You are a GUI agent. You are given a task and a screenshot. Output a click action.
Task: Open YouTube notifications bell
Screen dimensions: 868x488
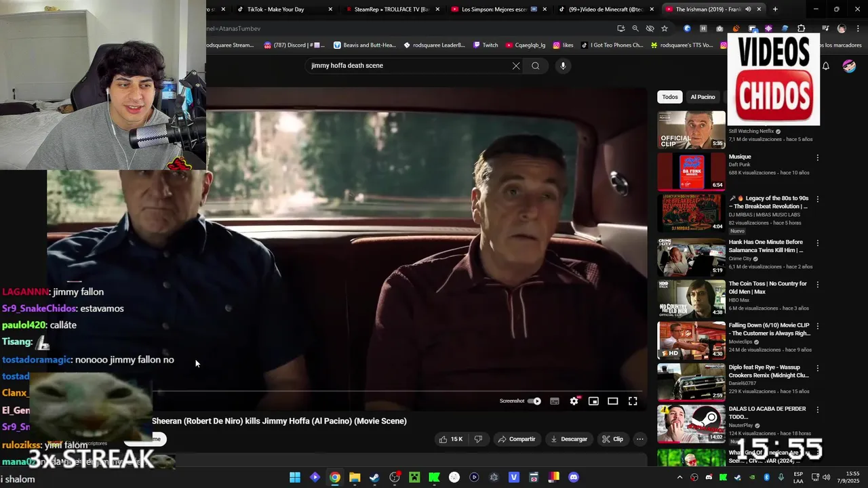pos(826,66)
